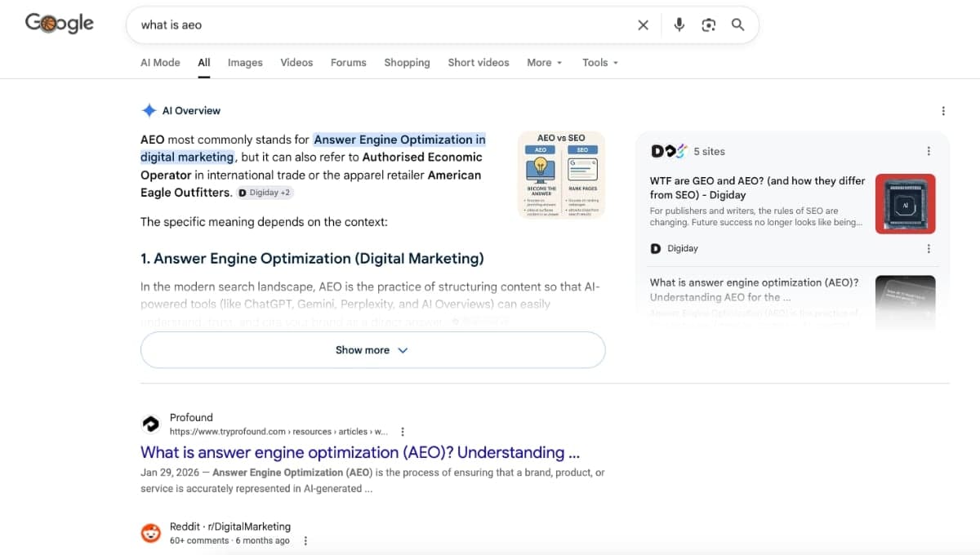Open WTF are GEO and AEO Digiday article
980x555 pixels.
pos(757,188)
